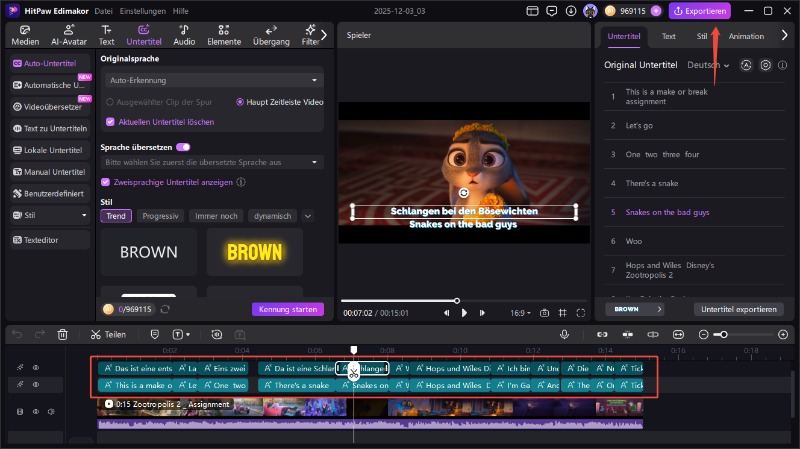Open the AI-Avatar tool

tap(69, 35)
